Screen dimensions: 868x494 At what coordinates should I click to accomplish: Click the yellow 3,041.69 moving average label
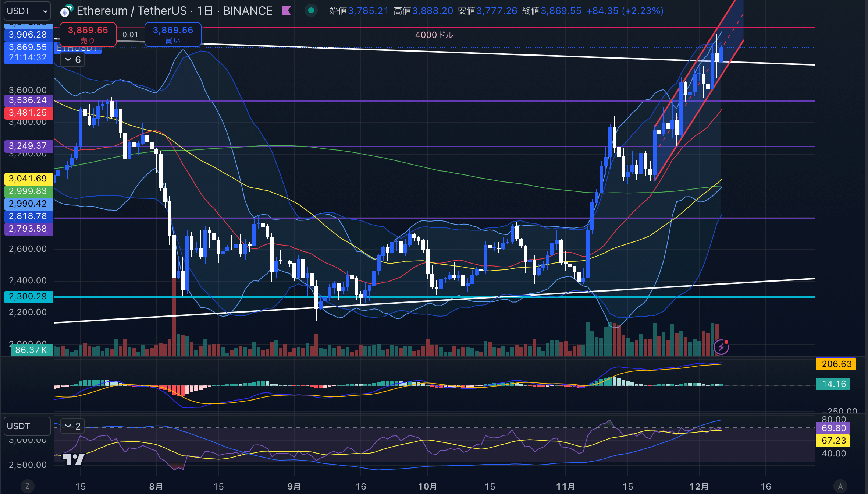click(x=28, y=179)
